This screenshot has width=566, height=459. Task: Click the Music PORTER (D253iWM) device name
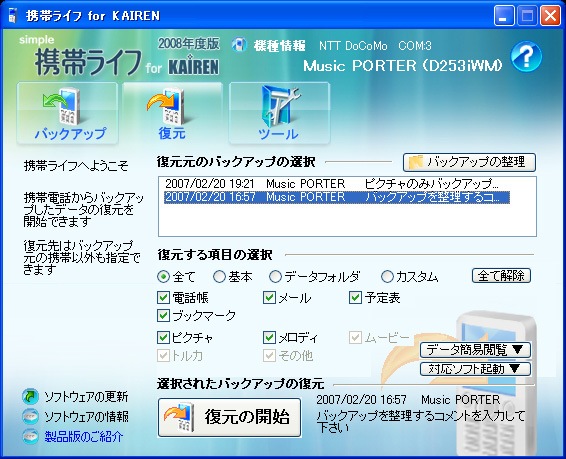(x=402, y=65)
